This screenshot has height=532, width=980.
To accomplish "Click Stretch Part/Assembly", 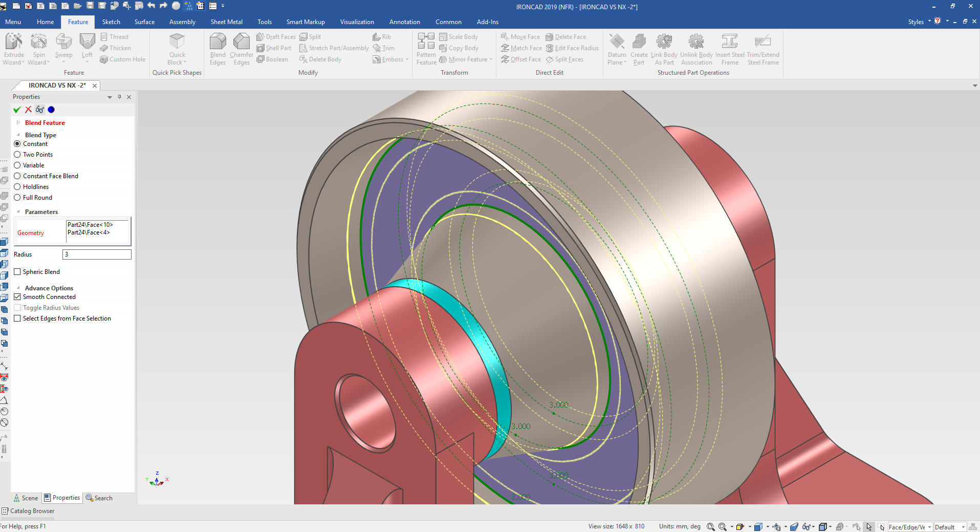I will (334, 48).
